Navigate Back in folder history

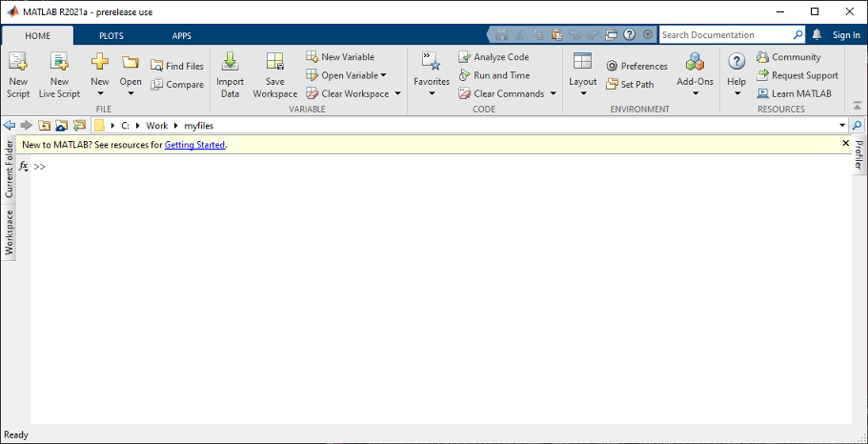tap(9, 125)
